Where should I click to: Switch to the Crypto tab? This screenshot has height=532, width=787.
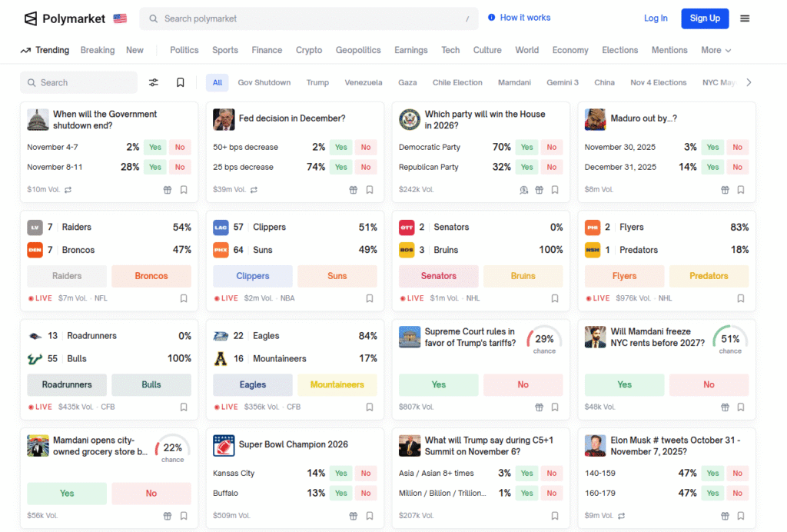tap(308, 49)
